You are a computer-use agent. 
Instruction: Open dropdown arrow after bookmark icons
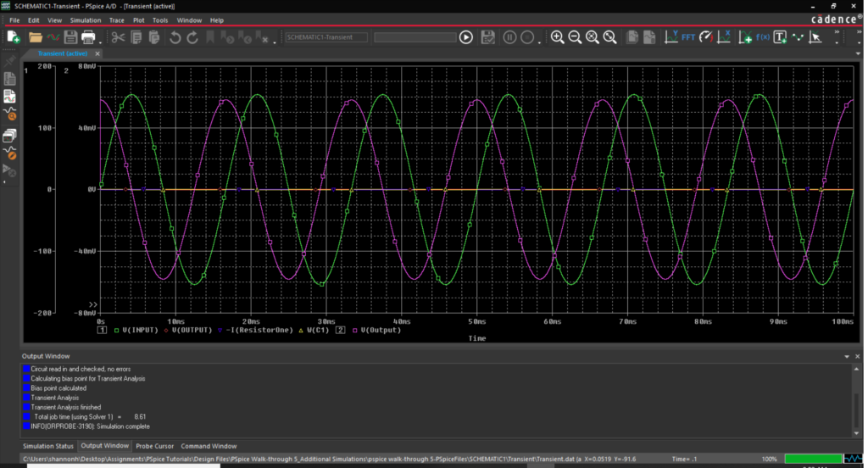(x=275, y=42)
